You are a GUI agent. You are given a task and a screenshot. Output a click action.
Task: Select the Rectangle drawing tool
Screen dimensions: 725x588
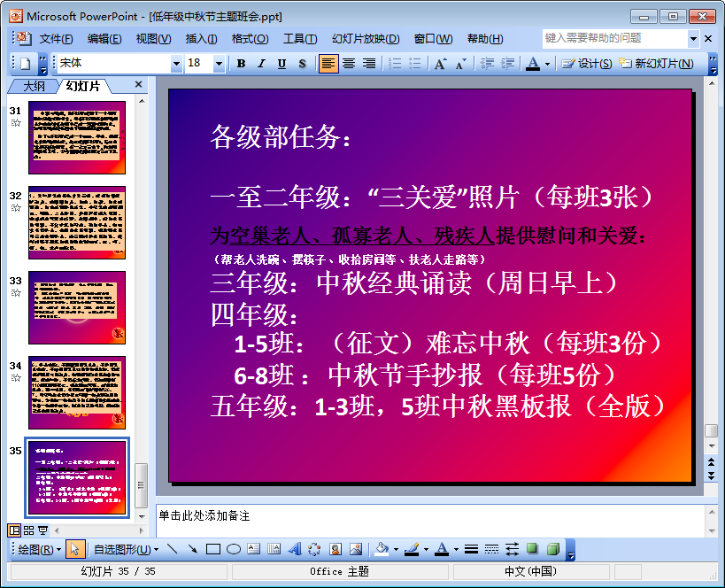[212, 549]
